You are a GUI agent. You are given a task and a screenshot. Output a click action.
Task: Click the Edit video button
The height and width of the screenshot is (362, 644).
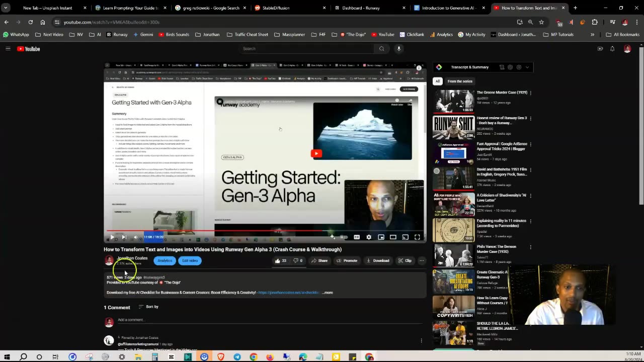tap(190, 260)
